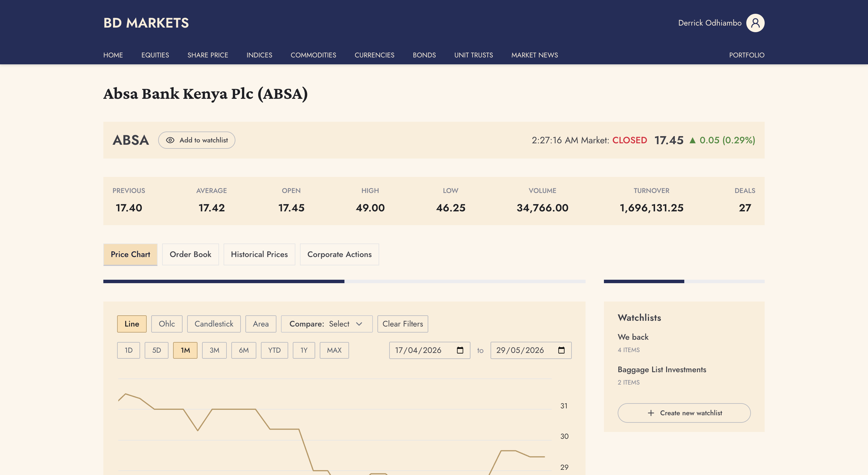The width and height of the screenshot is (868, 475).
Task: Open the EQUITIES menu item
Action: 155,55
